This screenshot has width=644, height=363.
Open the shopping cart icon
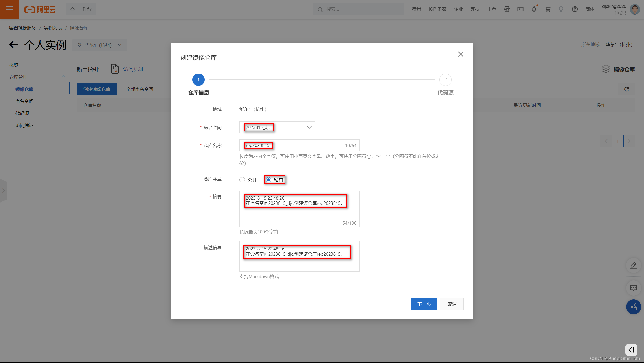[547, 9]
